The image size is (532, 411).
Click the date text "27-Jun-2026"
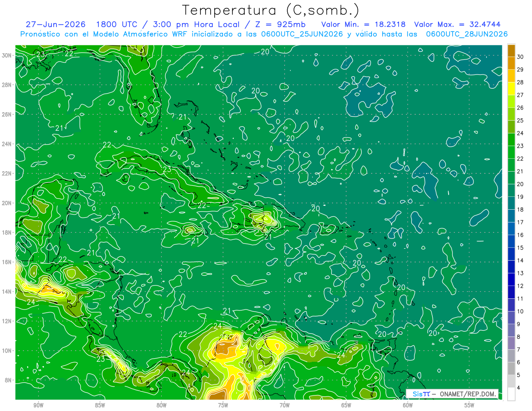(55, 24)
